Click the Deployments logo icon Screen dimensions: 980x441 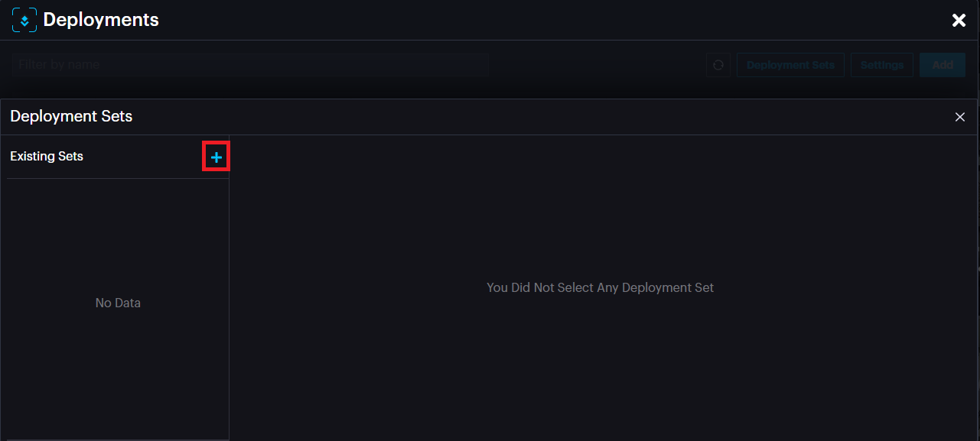click(x=24, y=21)
